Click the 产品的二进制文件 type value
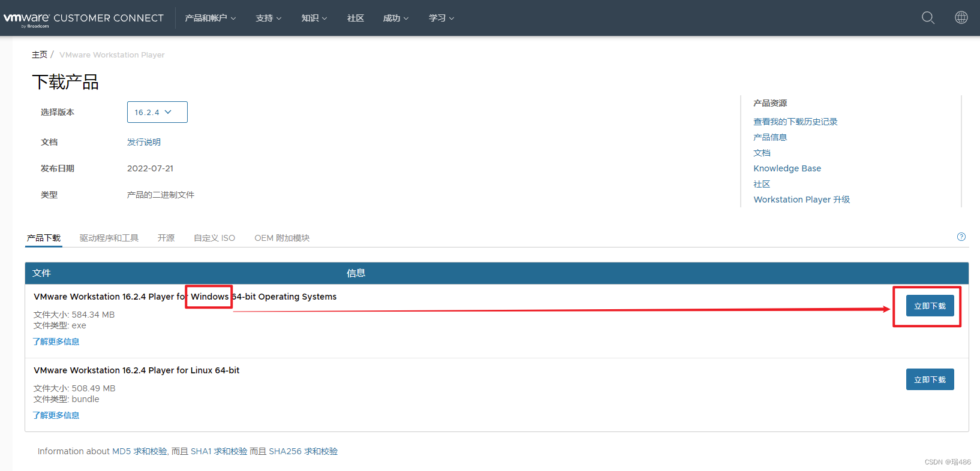 tap(161, 195)
